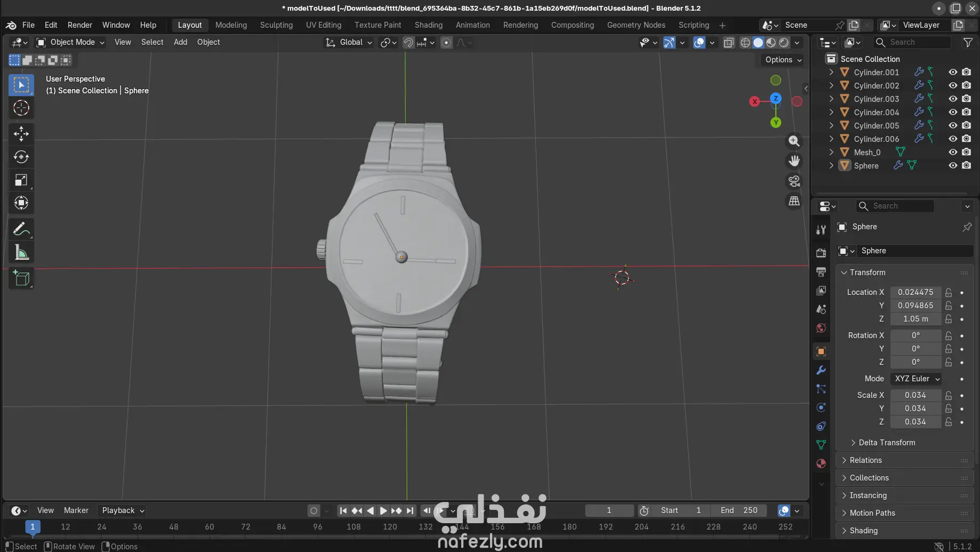Open the Modifiers properties tab
Image resolution: width=980 pixels, height=552 pixels.
(x=821, y=370)
